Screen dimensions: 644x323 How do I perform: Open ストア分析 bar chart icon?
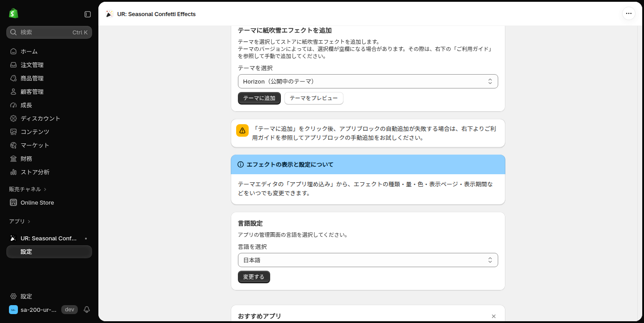click(13, 172)
